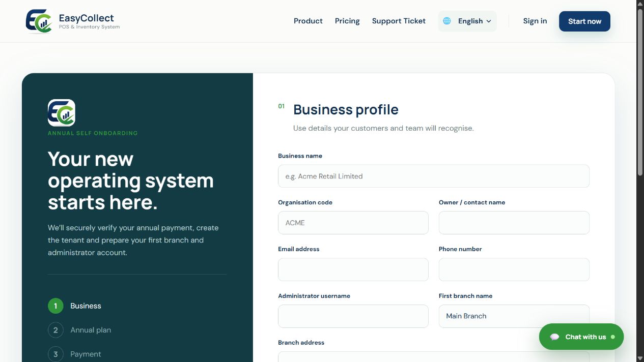
Task: Click the Sign in link
Action: (535, 21)
